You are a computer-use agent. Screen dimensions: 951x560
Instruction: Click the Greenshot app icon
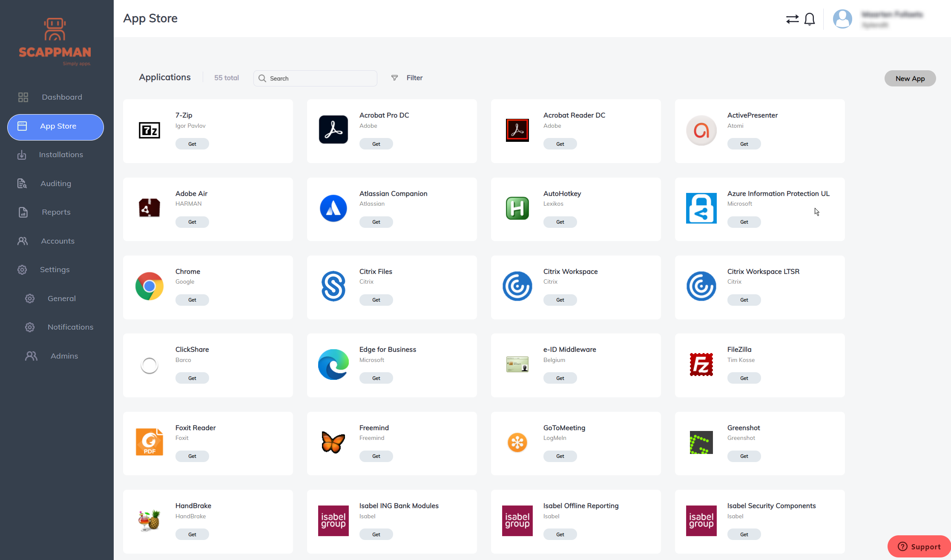tap(701, 442)
